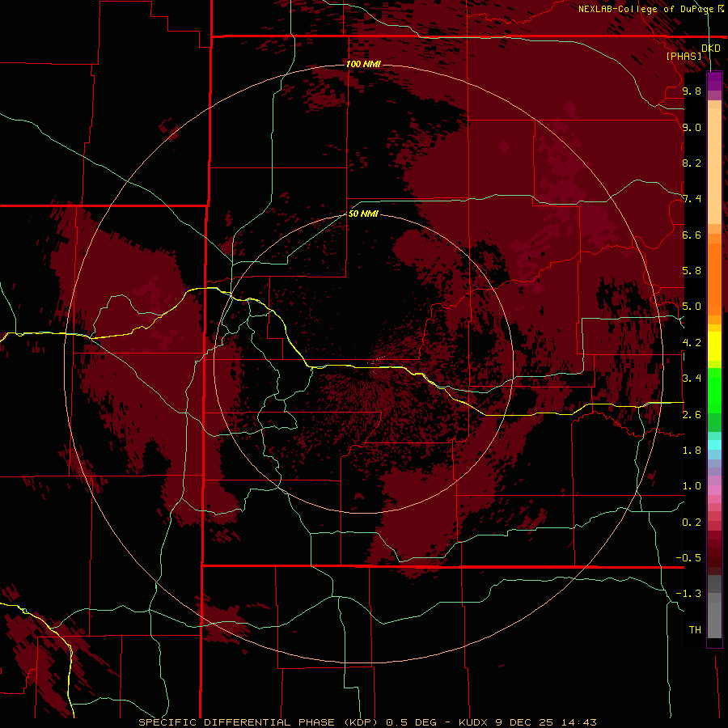
Task: Pick the bright green colorbar segment
Action: pos(714,390)
